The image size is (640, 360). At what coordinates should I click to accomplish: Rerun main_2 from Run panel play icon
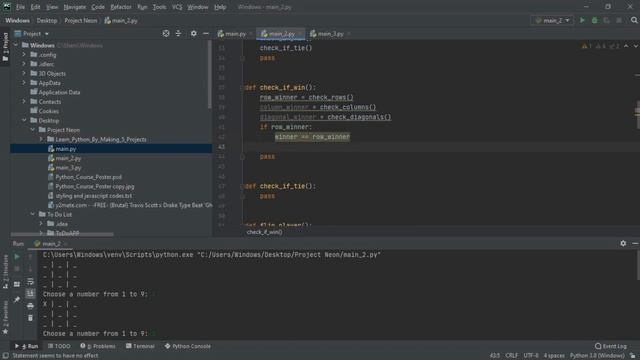[x=17, y=257]
